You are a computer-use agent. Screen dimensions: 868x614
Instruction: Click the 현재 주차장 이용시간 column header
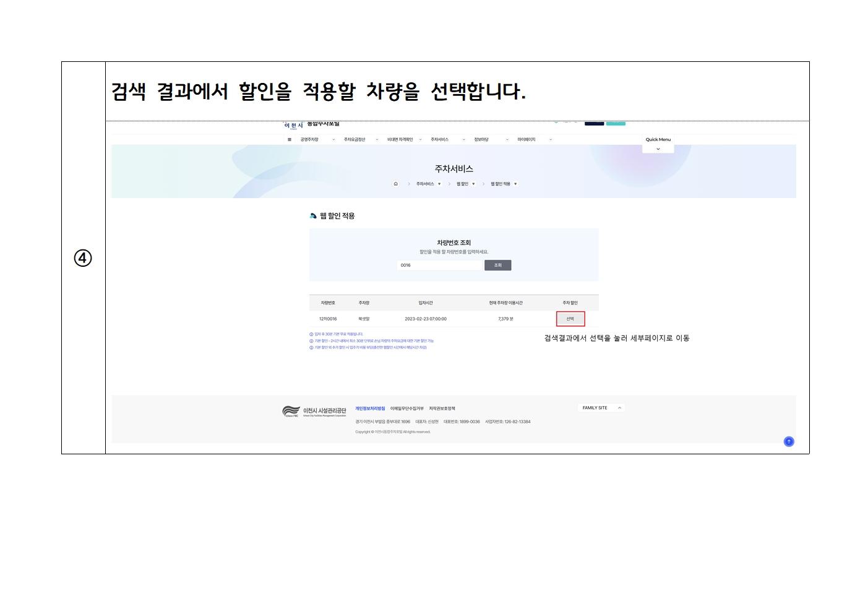click(505, 303)
